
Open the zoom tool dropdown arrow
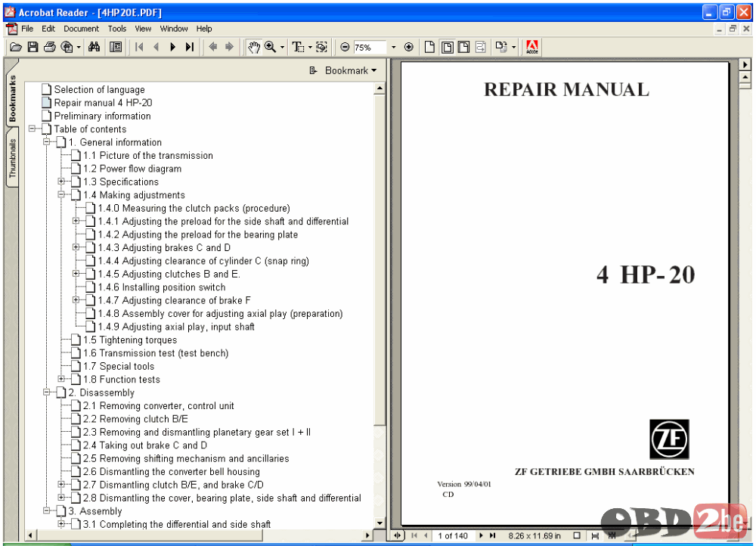click(x=282, y=48)
